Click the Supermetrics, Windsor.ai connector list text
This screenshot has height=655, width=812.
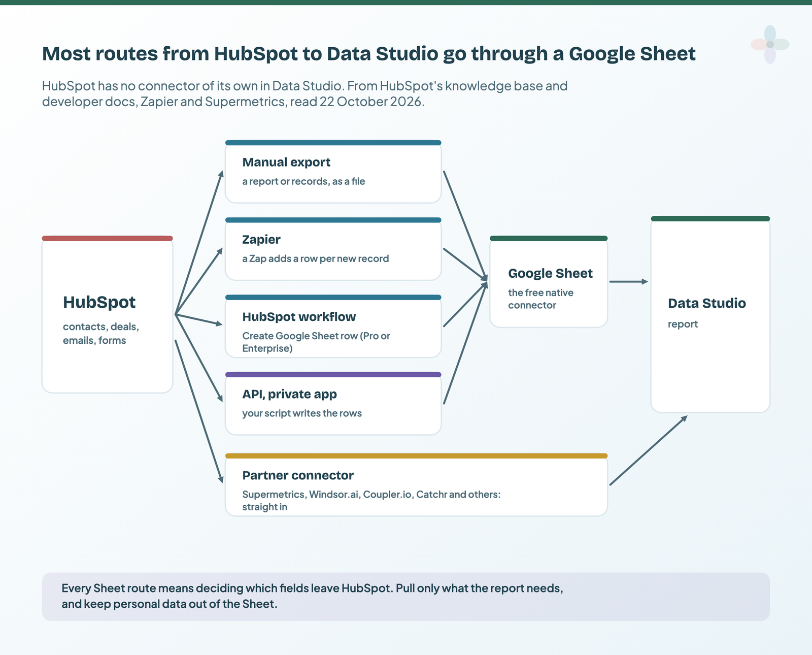click(371, 501)
